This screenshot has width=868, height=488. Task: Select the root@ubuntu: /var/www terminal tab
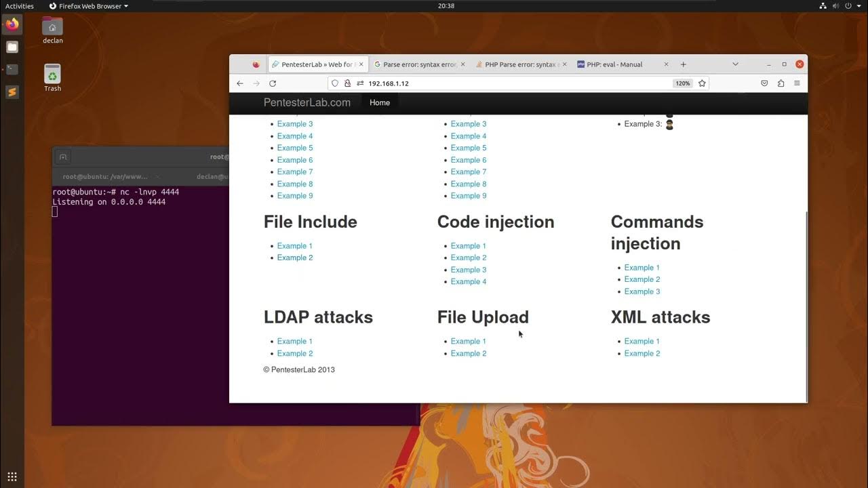(105, 176)
